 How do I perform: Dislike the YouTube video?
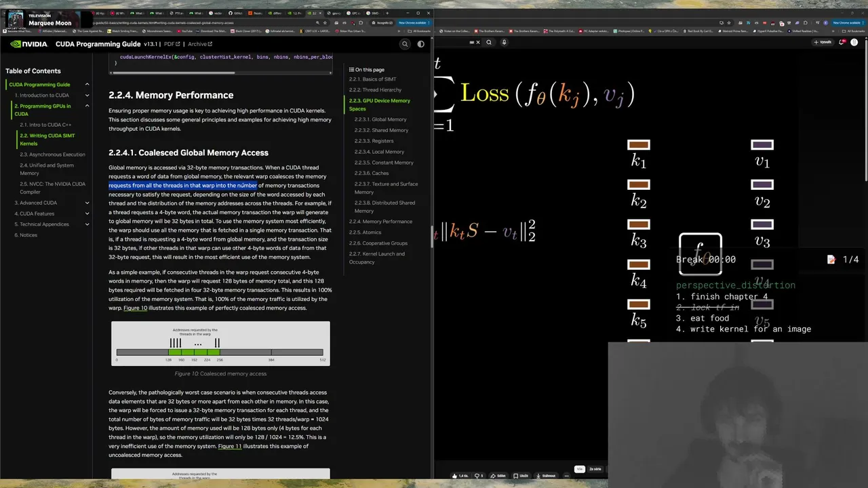pyautogui.click(x=478, y=476)
